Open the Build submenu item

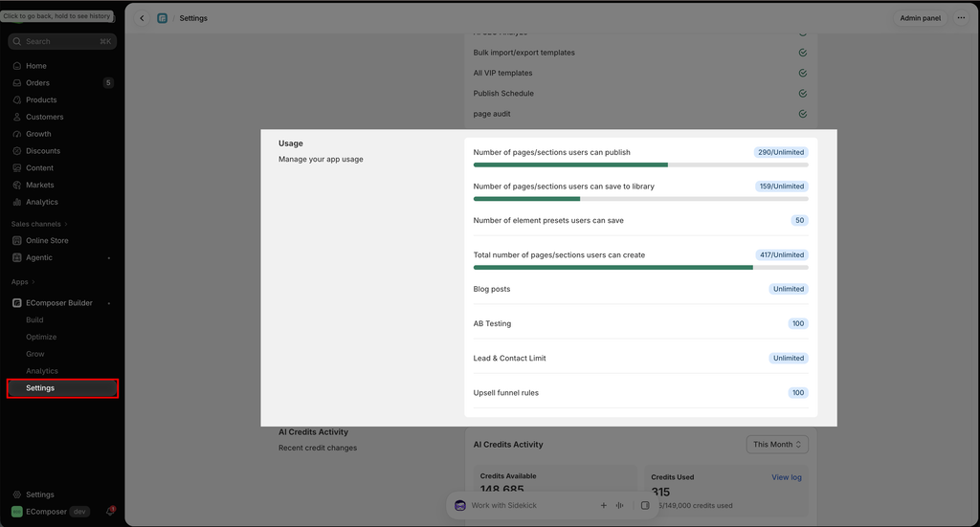pos(34,319)
